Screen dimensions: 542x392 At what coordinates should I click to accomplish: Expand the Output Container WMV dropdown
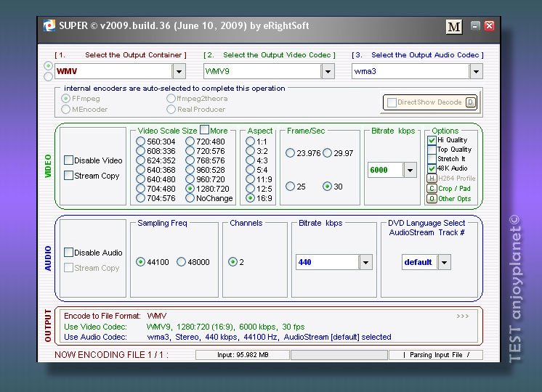179,71
